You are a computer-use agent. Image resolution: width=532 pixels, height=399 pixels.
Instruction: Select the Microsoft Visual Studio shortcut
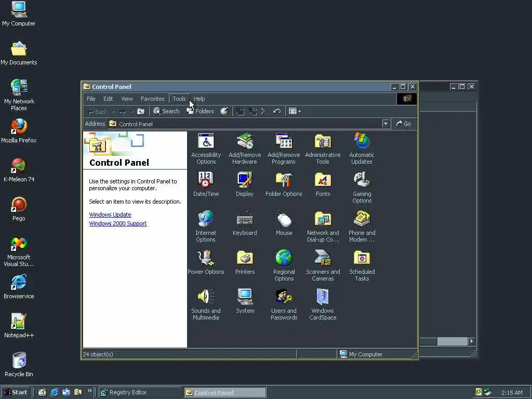[x=19, y=251]
